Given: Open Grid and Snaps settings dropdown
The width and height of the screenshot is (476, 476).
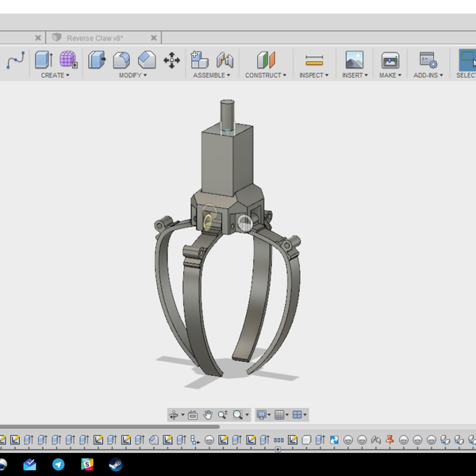Looking at the screenshot, I should pyautogui.click(x=281, y=415).
